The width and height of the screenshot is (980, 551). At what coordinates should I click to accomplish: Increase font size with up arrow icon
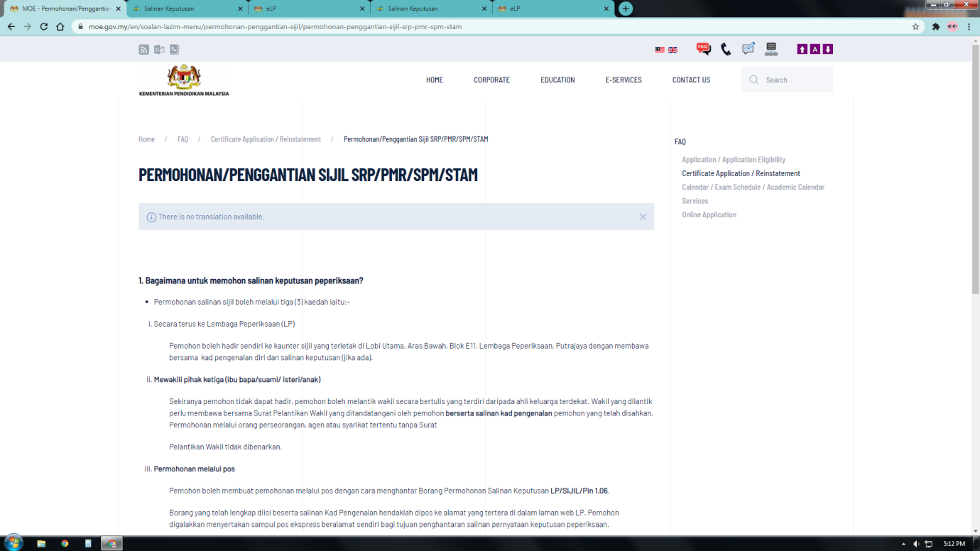(802, 49)
